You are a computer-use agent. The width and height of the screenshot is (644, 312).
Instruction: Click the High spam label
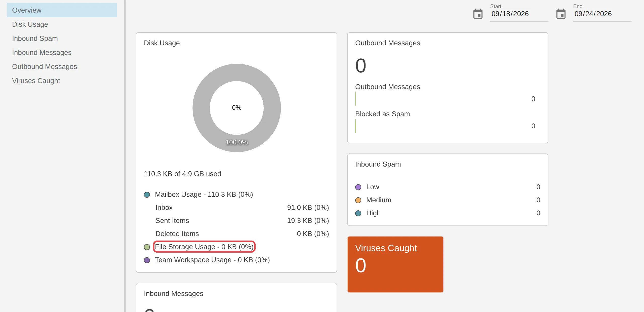click(x=373, y=213)
